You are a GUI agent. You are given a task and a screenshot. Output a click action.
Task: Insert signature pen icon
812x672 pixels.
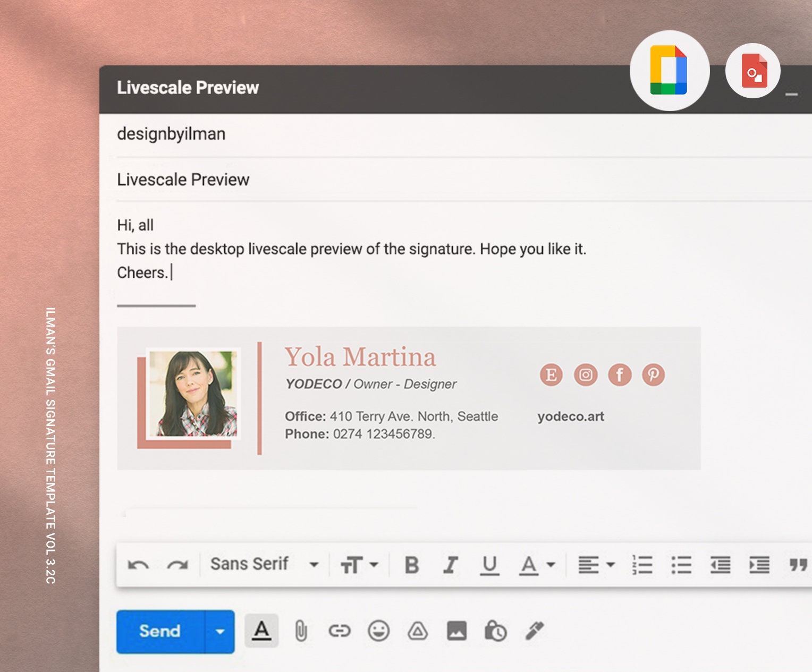tap(535, 631)
